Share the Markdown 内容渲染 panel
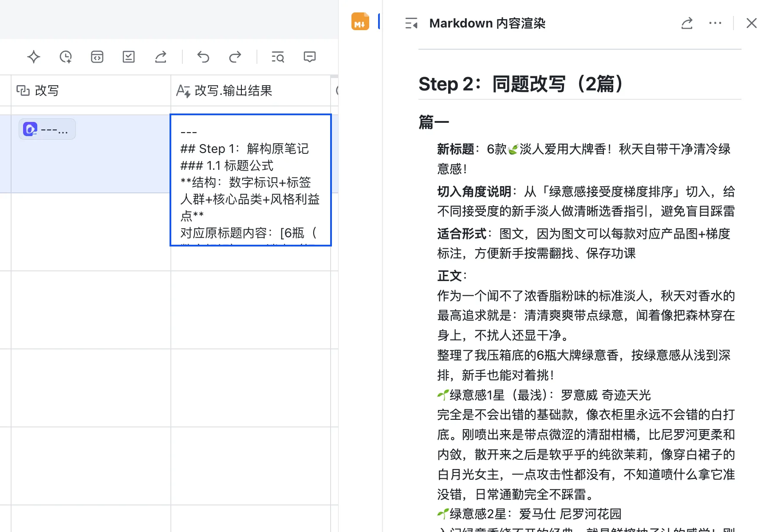The height and width of the screenshot is (532, 765). point(687,23)
